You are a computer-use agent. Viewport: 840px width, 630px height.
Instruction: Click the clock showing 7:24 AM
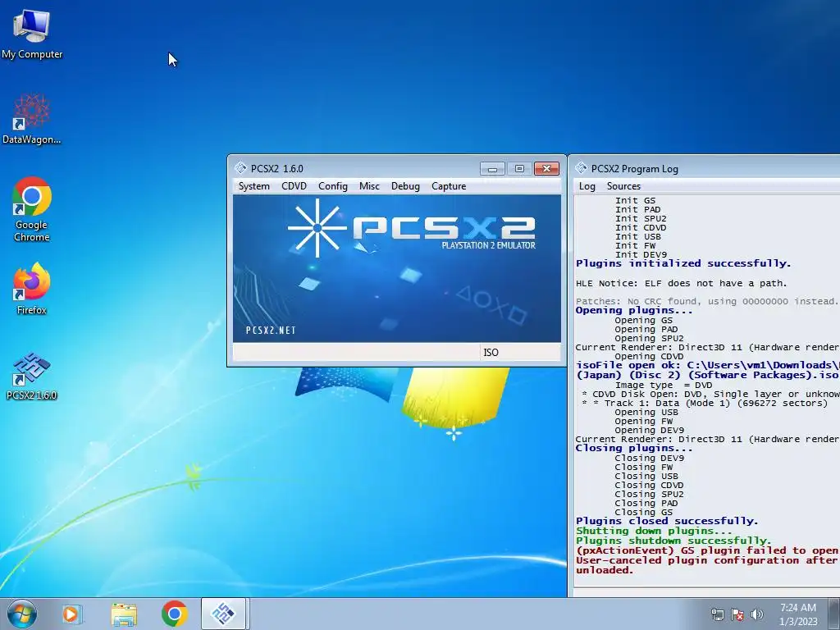(x=797, y=608)
